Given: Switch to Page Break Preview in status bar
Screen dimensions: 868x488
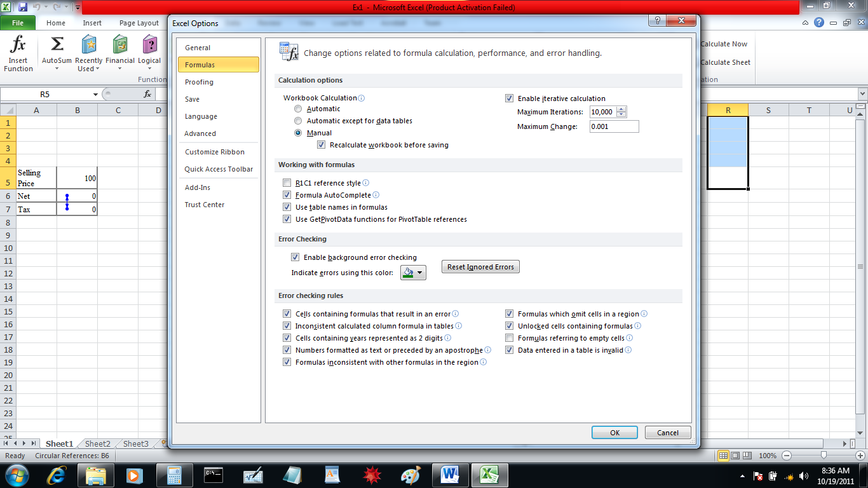Looking at the screenshot, I should [x=748, y=456].
